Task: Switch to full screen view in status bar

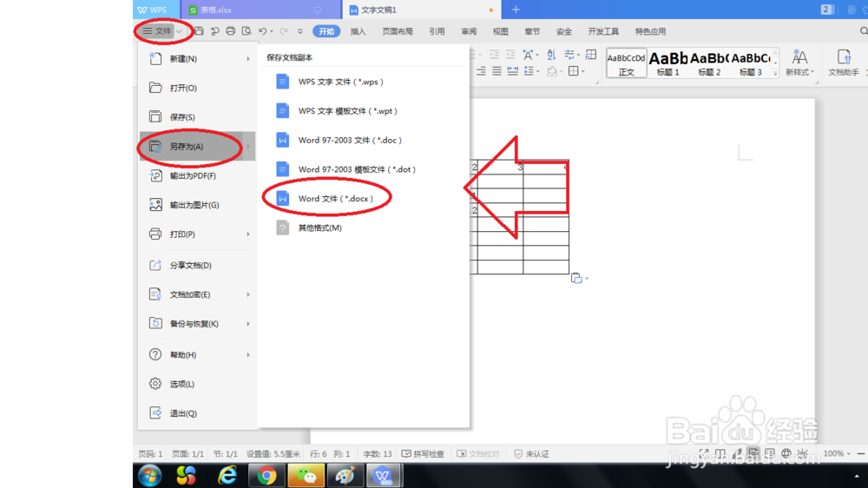Action: [704, 453]
